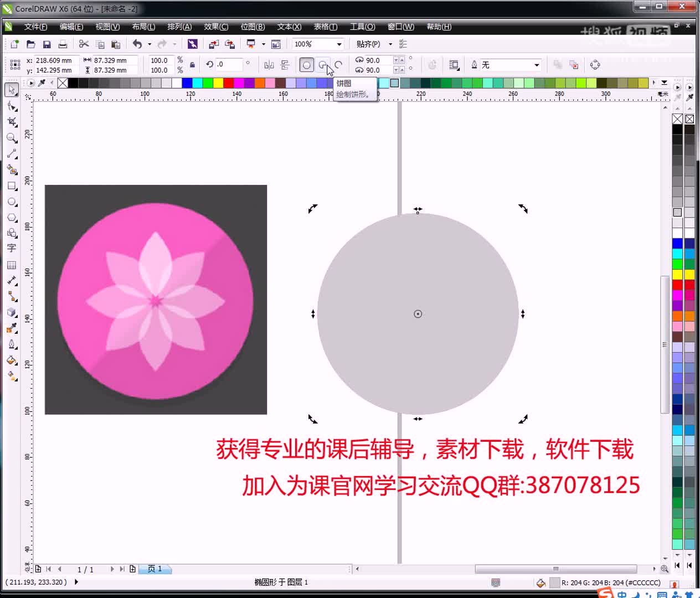Screen dimensions: 700x598
Task: Open the 文本(X) menu
Action: [x=289, y=27]
